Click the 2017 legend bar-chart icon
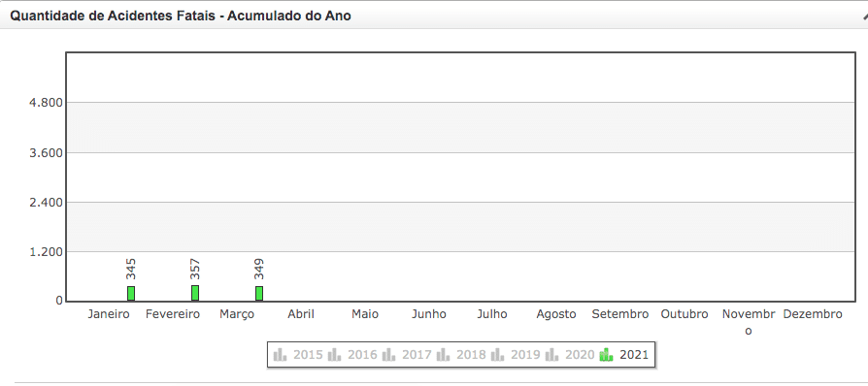Screen dimensions: 868x386 (x=389, y=354)
